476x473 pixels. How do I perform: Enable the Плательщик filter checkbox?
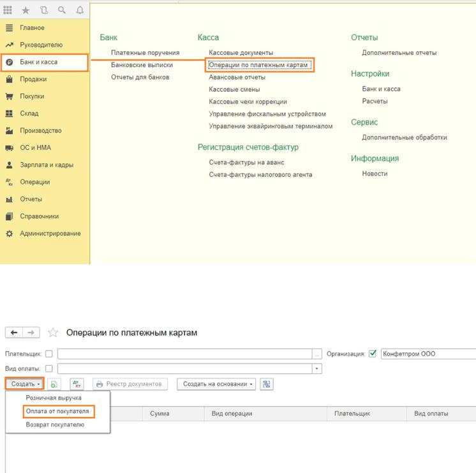point(48,354)
